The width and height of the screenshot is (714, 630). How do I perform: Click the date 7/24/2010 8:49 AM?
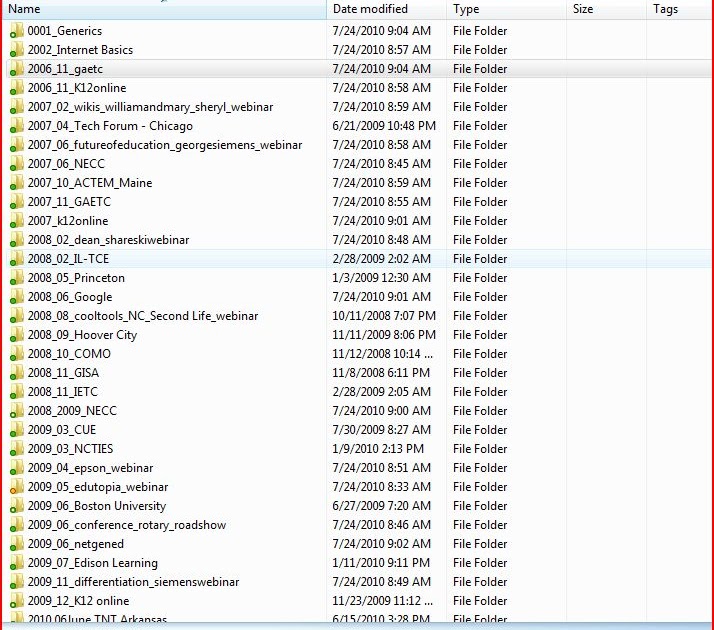click(382, 582)
